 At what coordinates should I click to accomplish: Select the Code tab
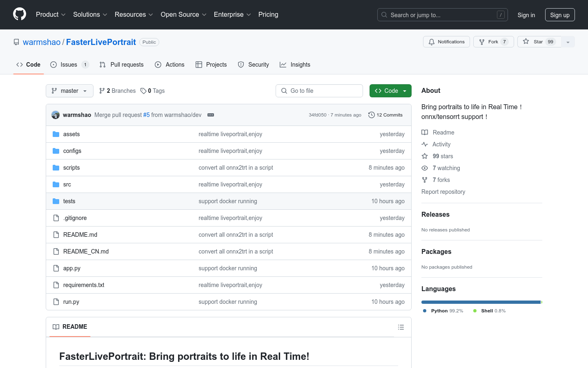tap(28, 65)
